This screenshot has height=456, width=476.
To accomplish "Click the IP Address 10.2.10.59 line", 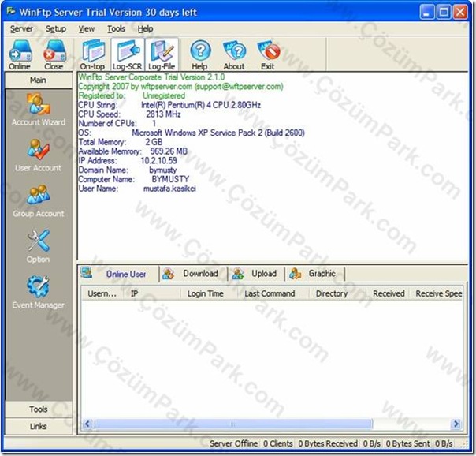I will [x=128, y=161].
